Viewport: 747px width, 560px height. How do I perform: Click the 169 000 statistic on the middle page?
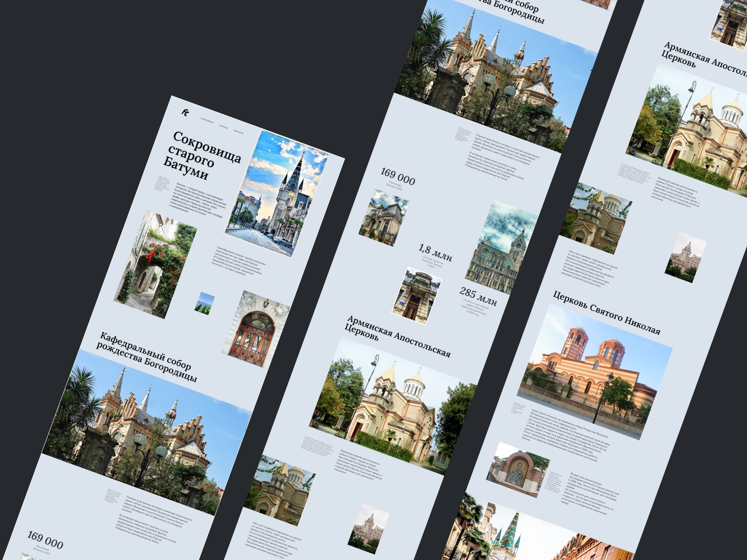click(398, 176)
